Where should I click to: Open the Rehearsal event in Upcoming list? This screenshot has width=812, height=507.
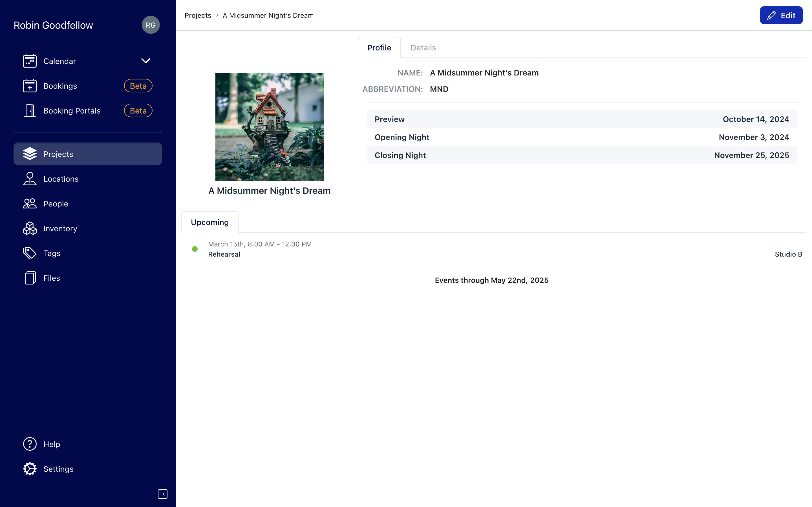(x=224, y=254)
